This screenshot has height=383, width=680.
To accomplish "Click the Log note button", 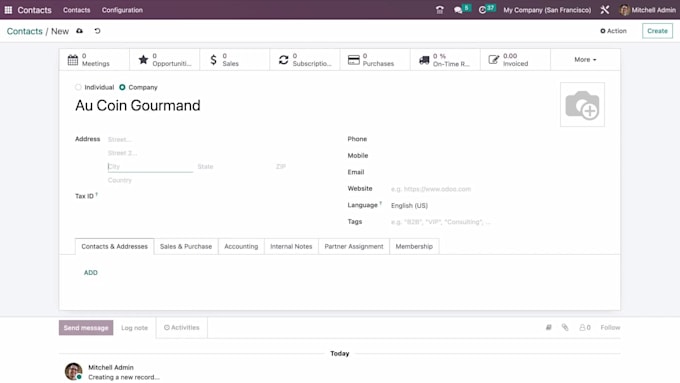I will click(x=134, y=328).
